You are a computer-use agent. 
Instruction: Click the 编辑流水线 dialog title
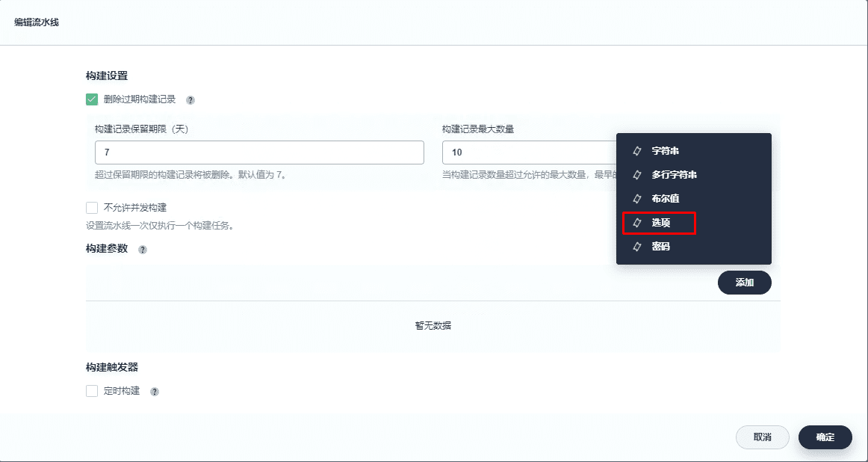(x=37, y=22)
